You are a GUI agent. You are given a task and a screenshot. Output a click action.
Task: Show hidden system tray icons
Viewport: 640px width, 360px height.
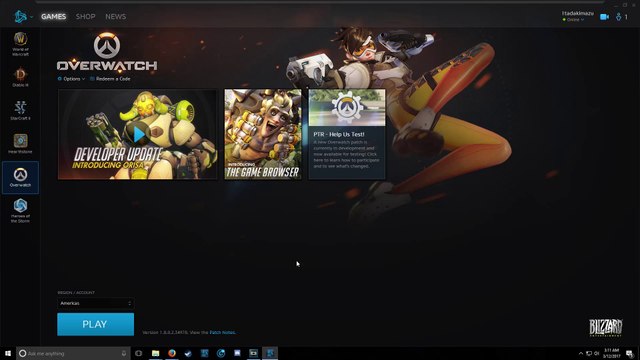coord(581,353)
